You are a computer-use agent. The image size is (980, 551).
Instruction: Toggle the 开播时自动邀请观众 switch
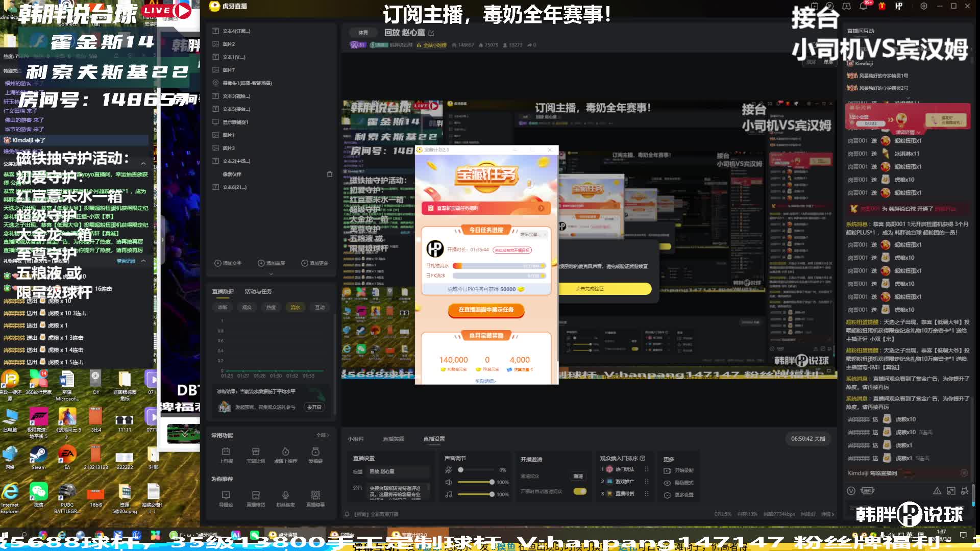[x=580, y=491]
